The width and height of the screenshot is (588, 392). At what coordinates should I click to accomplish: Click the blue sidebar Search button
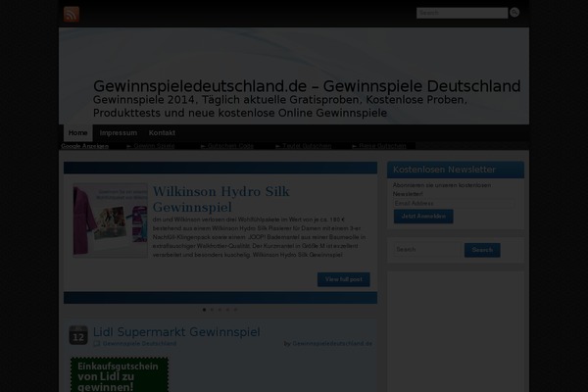click(x=482, y=250)
